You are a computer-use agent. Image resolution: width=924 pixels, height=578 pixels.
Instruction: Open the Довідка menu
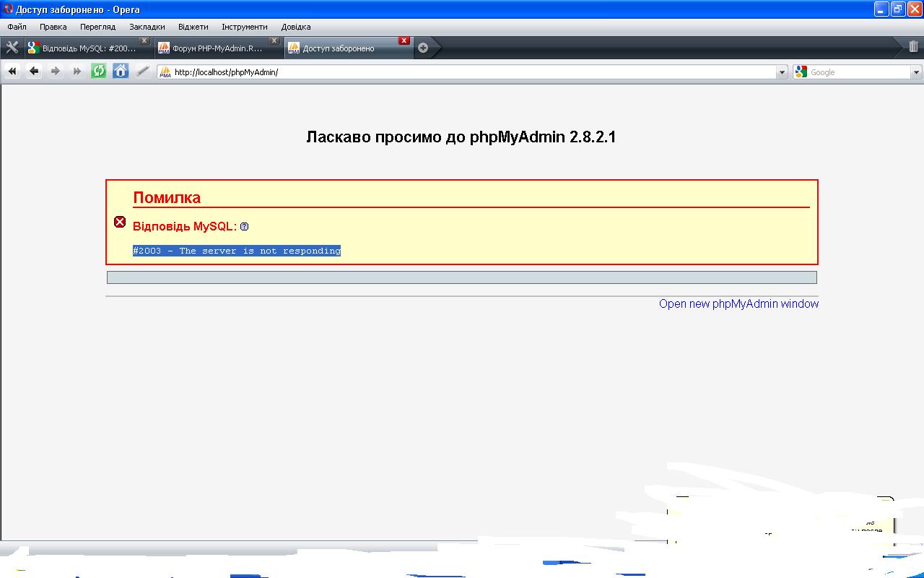point(296,27)
